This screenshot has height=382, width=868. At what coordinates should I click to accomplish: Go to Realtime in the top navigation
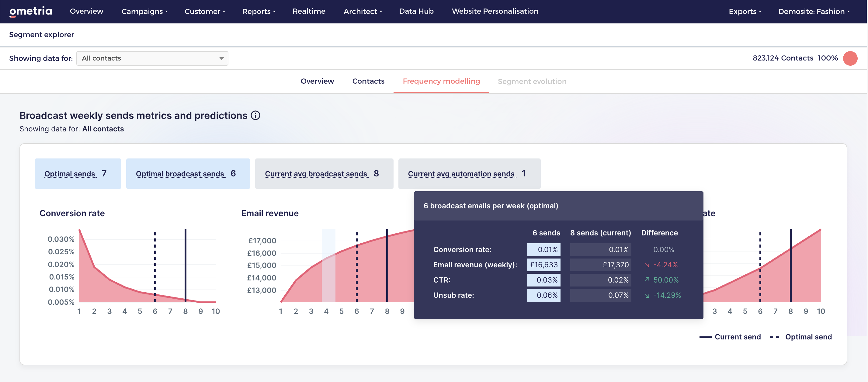309,11
